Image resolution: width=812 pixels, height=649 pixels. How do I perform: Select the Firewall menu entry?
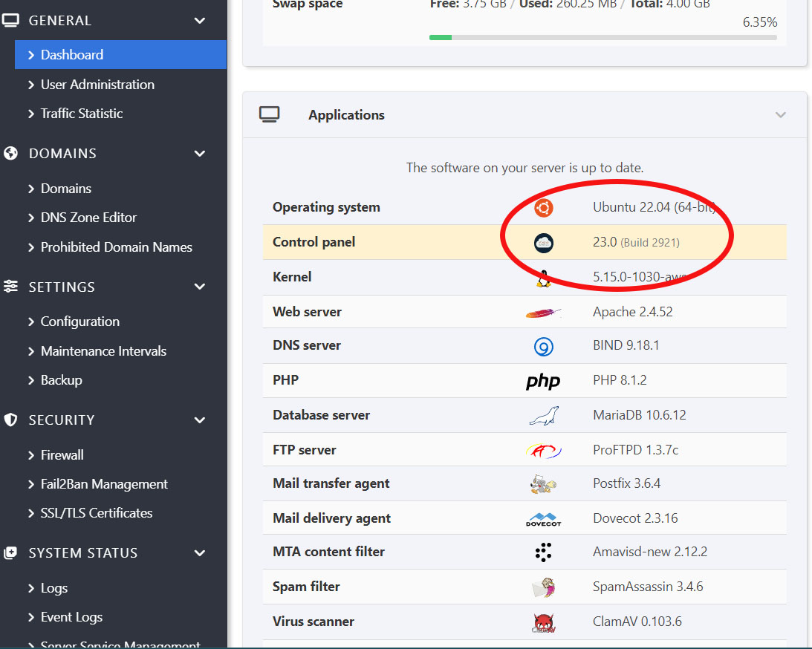point(62,455)
